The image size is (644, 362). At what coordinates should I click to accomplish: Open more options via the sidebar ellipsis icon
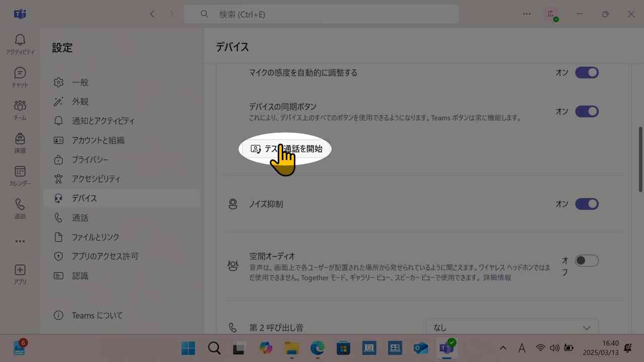click(20, 241)
